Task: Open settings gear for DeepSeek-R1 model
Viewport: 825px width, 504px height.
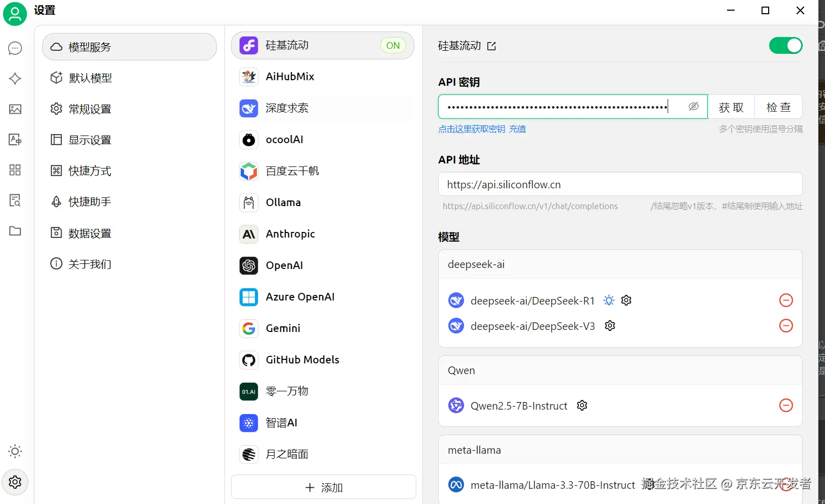Action: [626, 300]
